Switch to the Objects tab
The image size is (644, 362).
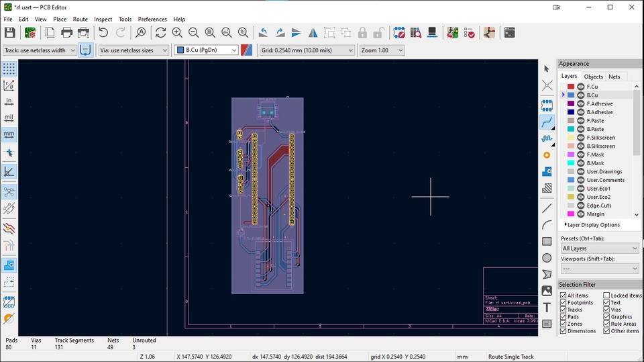pos(593,77)
